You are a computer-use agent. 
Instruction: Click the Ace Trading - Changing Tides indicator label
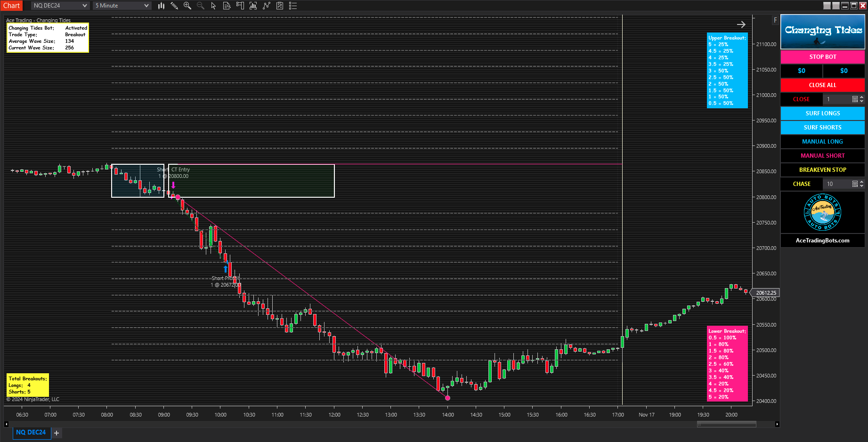tap(38, 20)
